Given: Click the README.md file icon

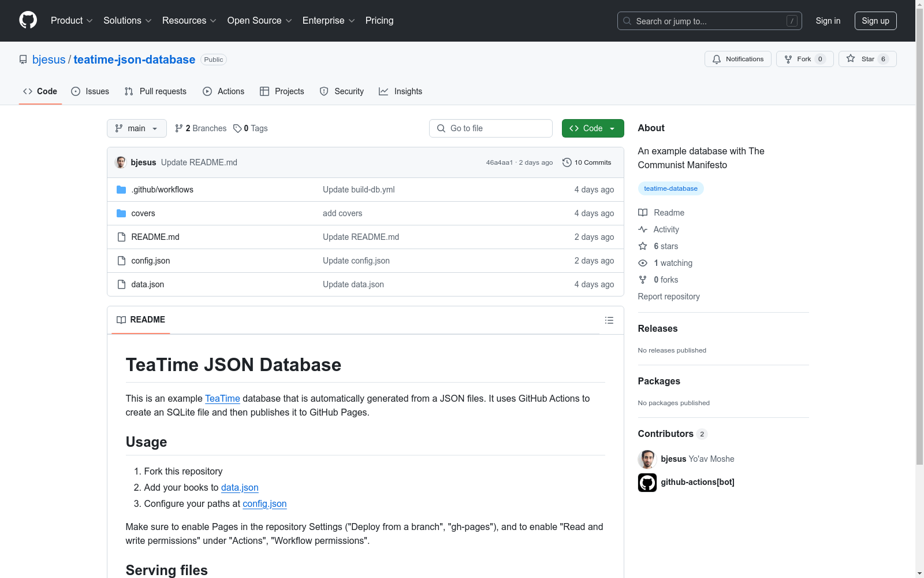Looking at the screenshot, I should coord(121,237).
